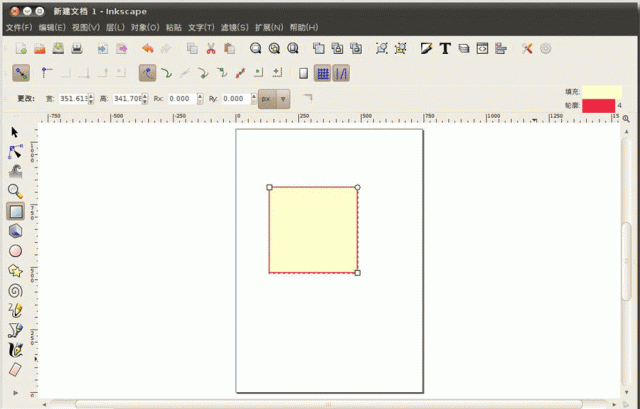Open the 滤镜(S) filters menu
The width and height of the screenshot is (640, 409).
click(232, 27)
